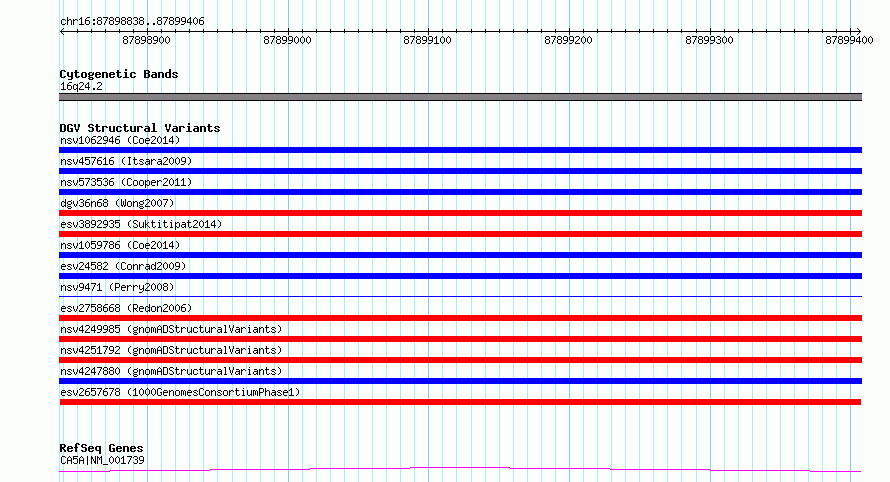Screen dimensions: 890x482
Task: Select the nsv1062946 blue variant bar
Action: point(460,150)
